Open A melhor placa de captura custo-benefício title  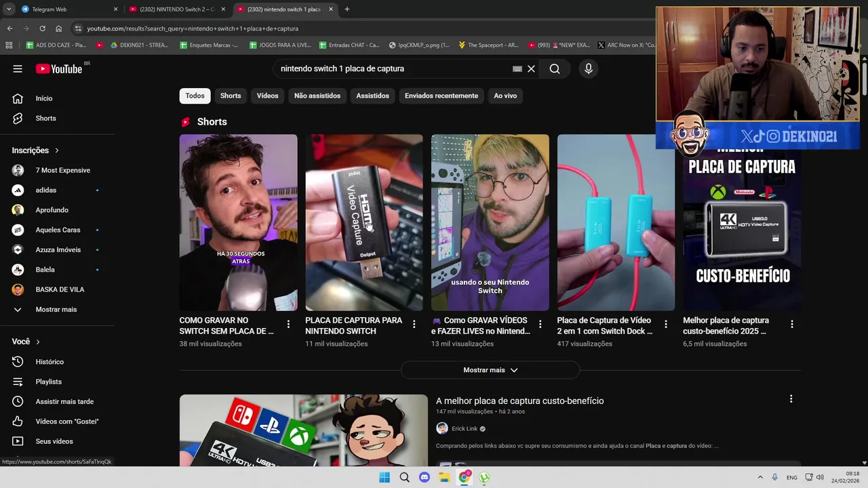tap(519, 401)
